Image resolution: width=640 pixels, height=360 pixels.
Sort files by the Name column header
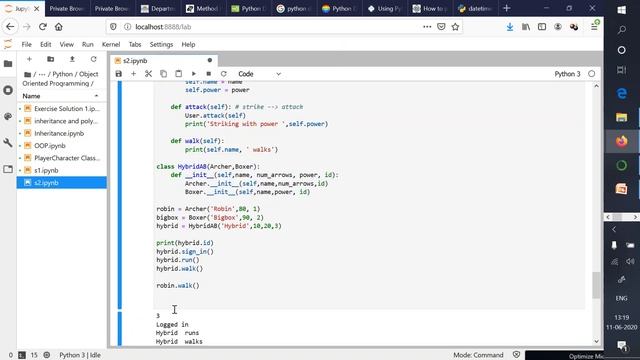coord(62,96)
